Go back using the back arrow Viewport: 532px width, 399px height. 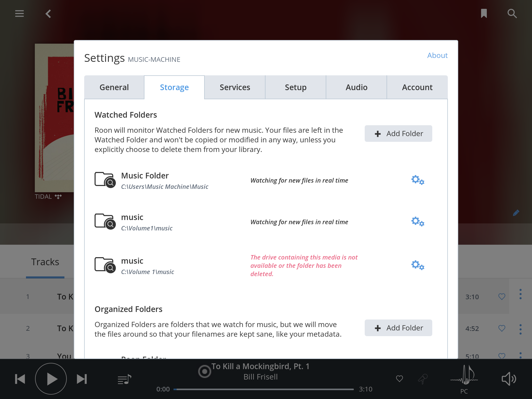(x=48, y=14)
